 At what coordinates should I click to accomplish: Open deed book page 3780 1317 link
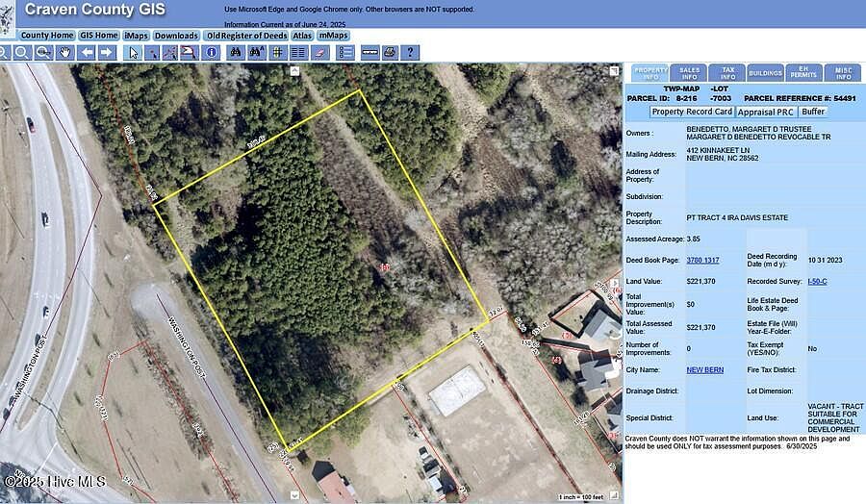click(x=702, y=260)
